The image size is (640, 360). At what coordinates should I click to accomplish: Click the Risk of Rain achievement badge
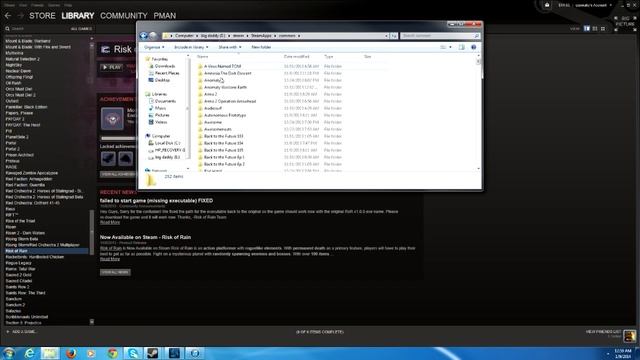[112, 119]
